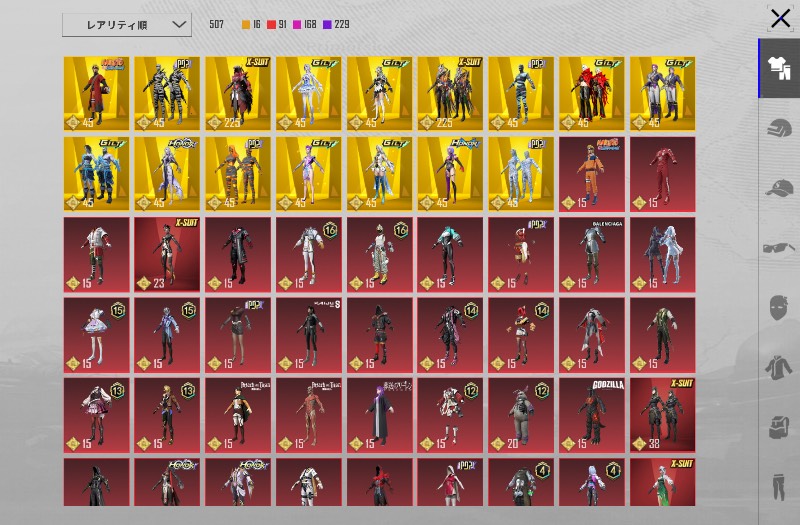This screenshot has width=800, height=525.
Task: Open the レアリティ順 sort dropdown
Action: tap(127, 24)
